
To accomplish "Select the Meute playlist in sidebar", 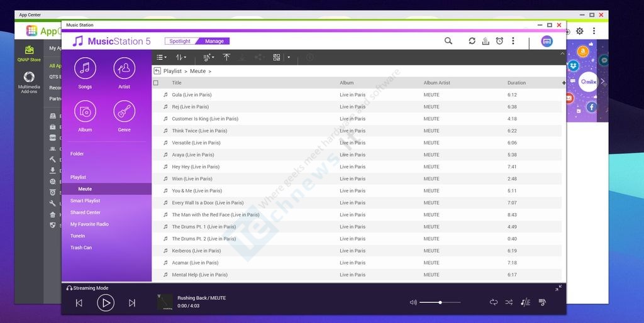I will coord(106,189).
